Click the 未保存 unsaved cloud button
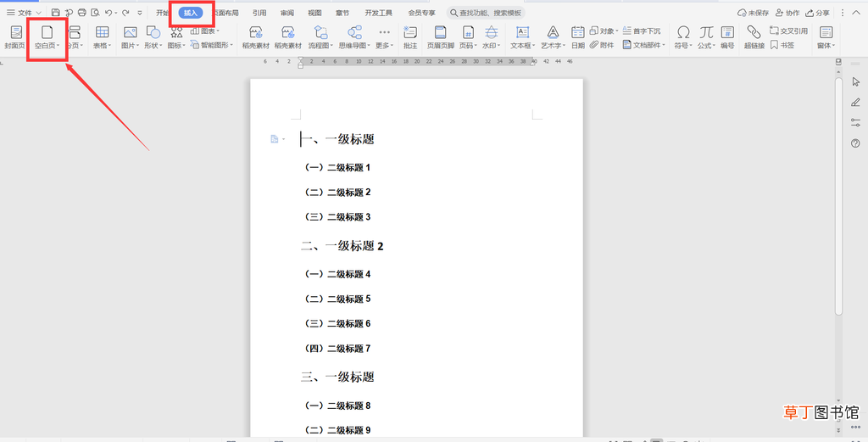 pyautogui.click(x=754, y=12)
